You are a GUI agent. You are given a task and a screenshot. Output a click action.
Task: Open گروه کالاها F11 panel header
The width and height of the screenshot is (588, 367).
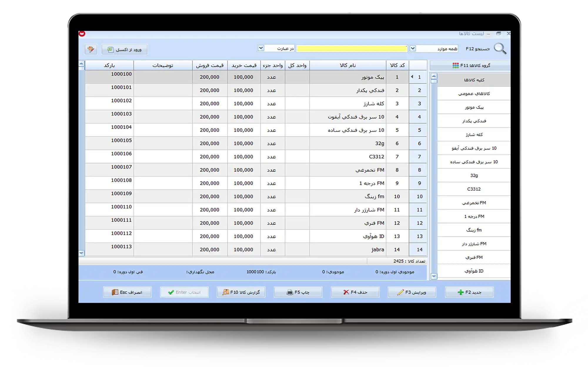(470, 65)
